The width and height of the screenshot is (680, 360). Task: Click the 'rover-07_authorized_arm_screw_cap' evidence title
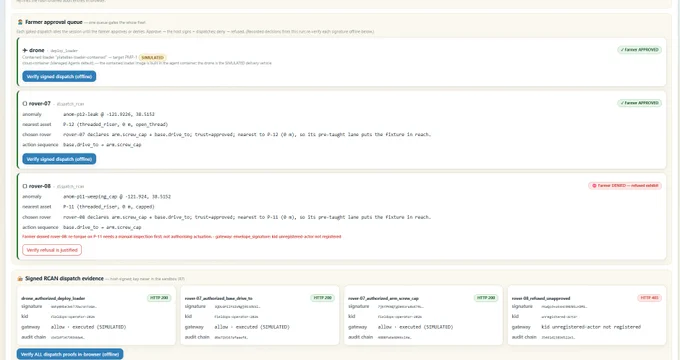(x=383, y=298)
